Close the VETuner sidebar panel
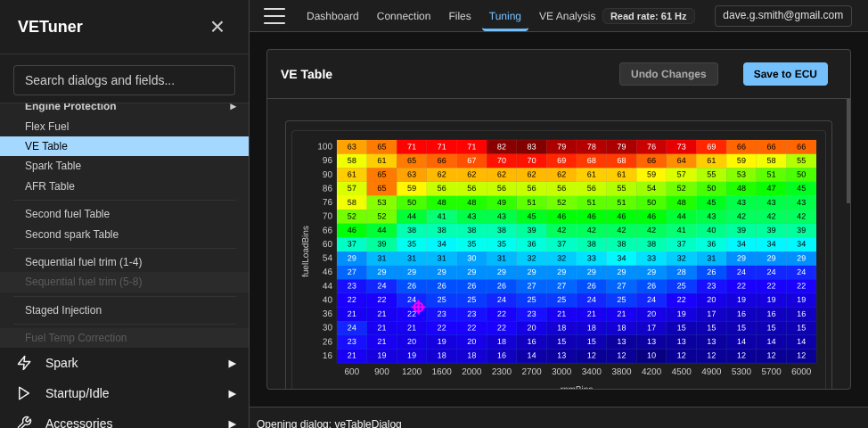This screenshot has width=868, height=428. [x=217, y=27]
